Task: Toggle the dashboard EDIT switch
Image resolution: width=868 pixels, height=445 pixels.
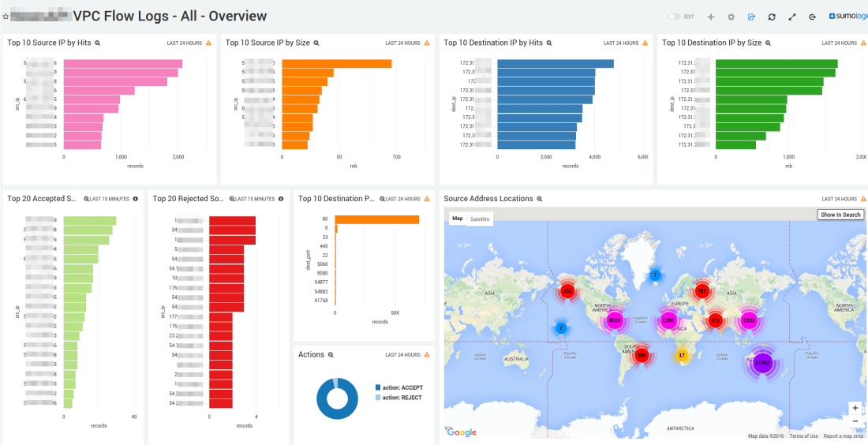Action: tap(674, 17)
